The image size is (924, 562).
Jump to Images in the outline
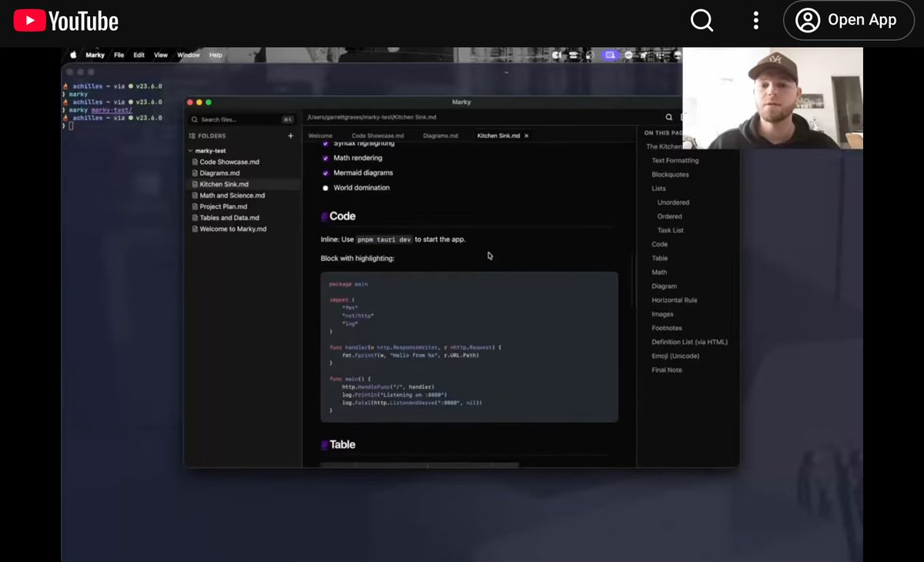coord(663,314)
